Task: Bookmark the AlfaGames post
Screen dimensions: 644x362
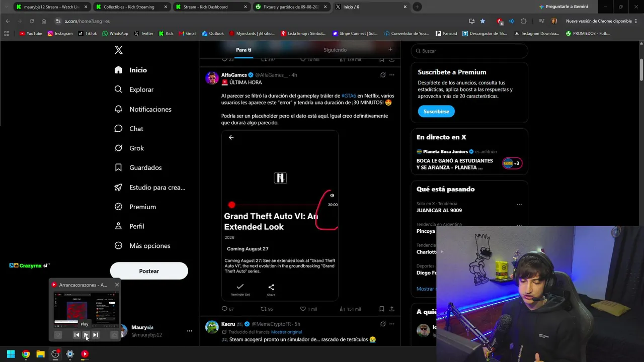Action: click(382, 309)
